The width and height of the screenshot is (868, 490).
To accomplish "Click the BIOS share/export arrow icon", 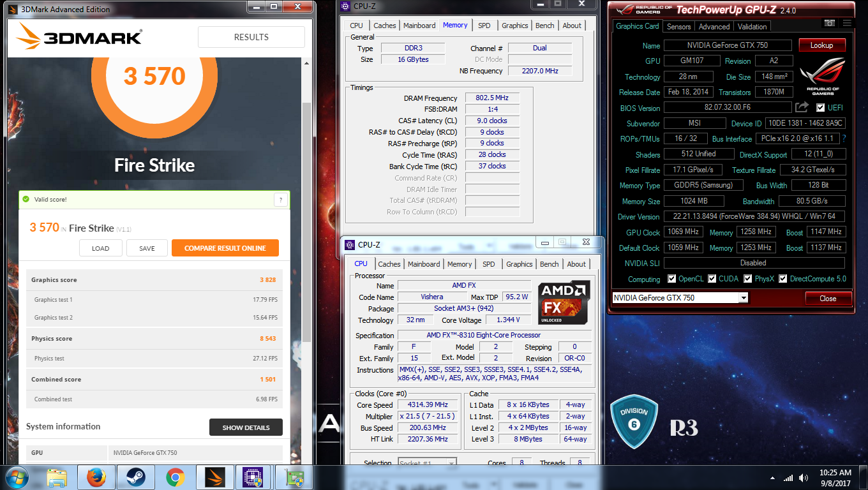I will coord(802,107).
